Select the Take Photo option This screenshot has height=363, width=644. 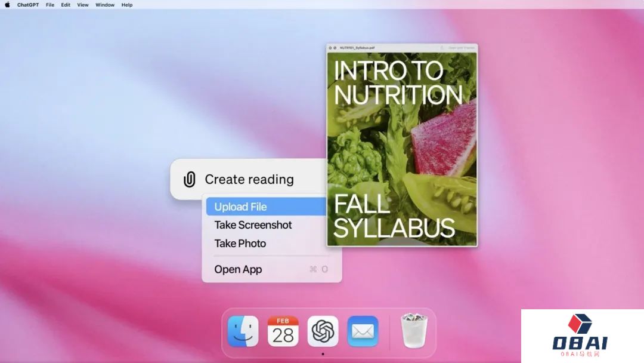coord(240,244)
